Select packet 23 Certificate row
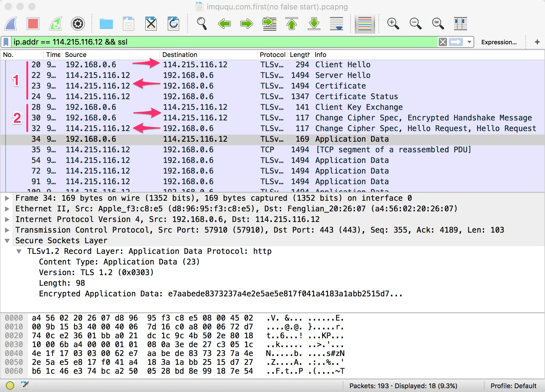The image size is (545, 392). (x=272, y=86)
